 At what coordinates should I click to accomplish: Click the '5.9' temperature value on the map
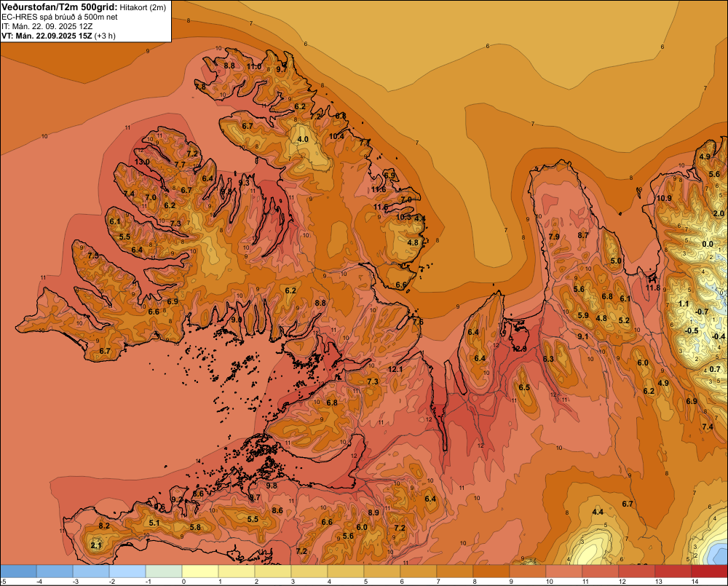point(583,315)
